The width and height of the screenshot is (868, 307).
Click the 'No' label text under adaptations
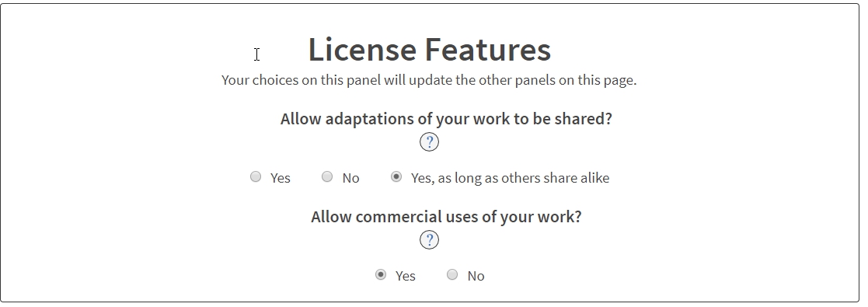pos(350,179)
